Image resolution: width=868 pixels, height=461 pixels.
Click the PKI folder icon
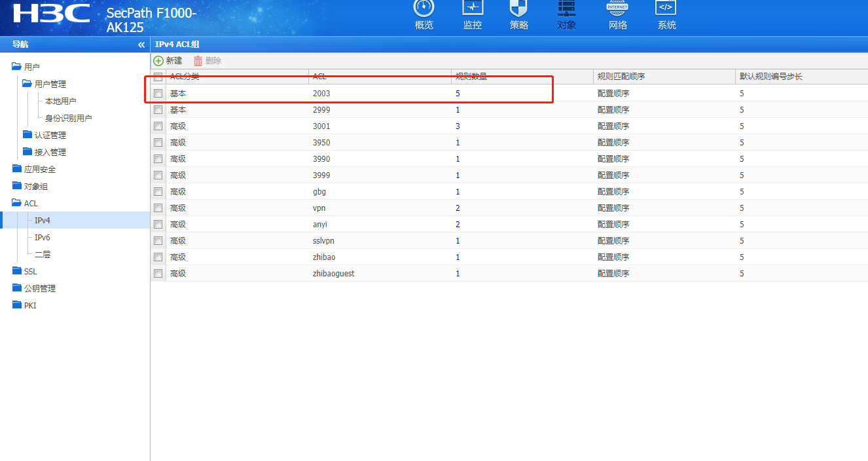(x=16, y=304)
